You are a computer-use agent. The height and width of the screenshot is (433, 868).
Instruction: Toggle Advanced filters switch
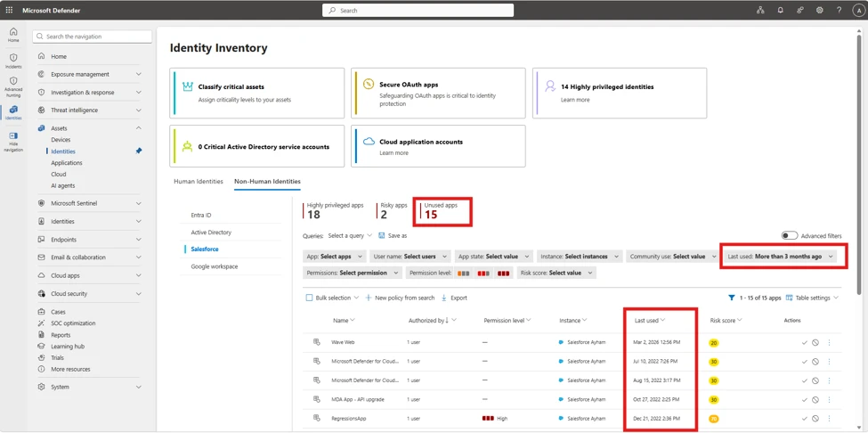(790, 236)
